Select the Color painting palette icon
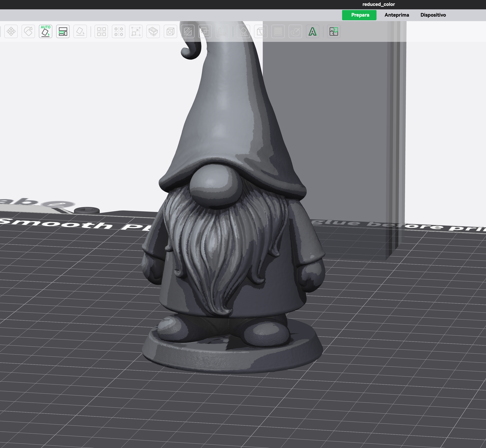 295,31
